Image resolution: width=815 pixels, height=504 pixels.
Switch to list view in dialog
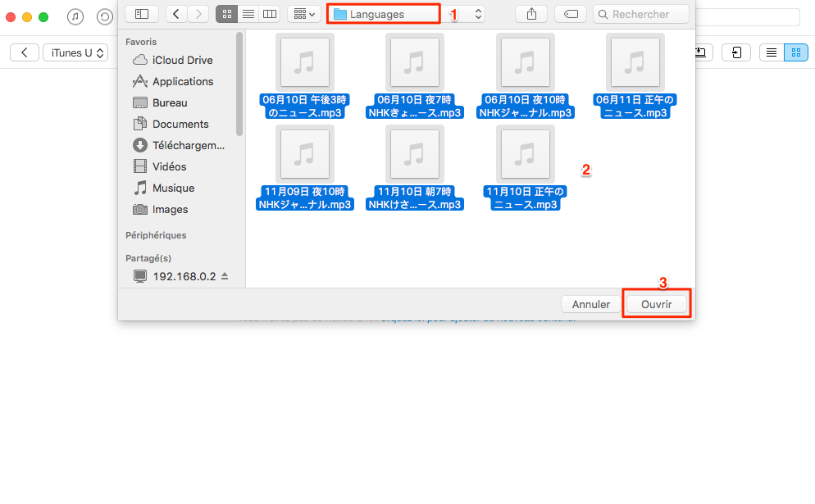pos(248,14)
